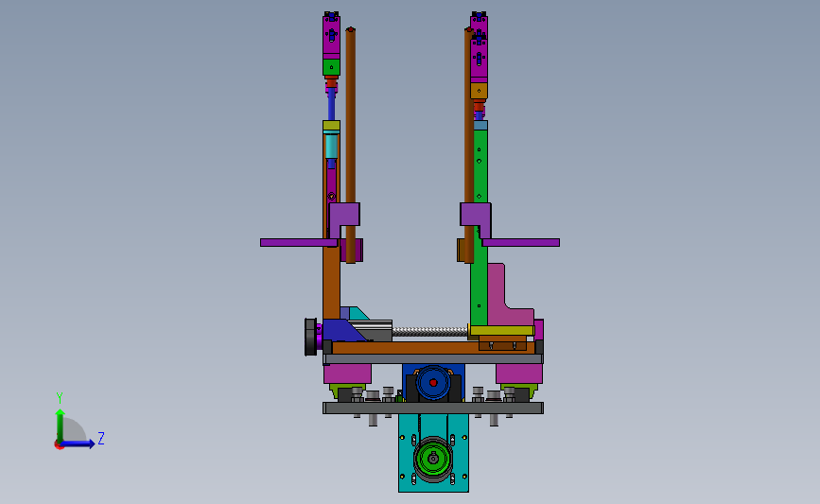Select the blue pulley with the red center
820x504 pixels.
(433, 383)
